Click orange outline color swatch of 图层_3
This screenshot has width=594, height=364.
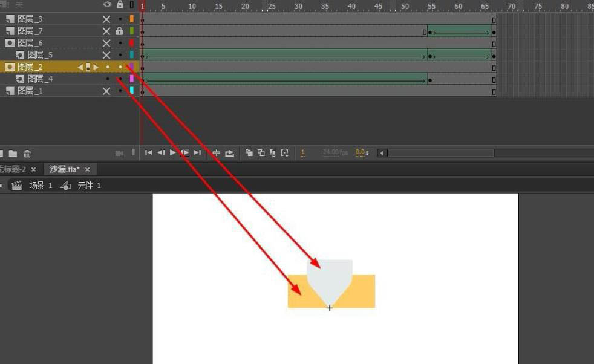tap(131, 19)
